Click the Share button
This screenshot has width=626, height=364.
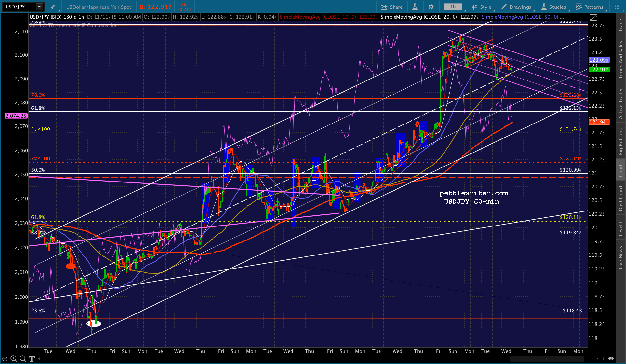[x=392, y=7]
